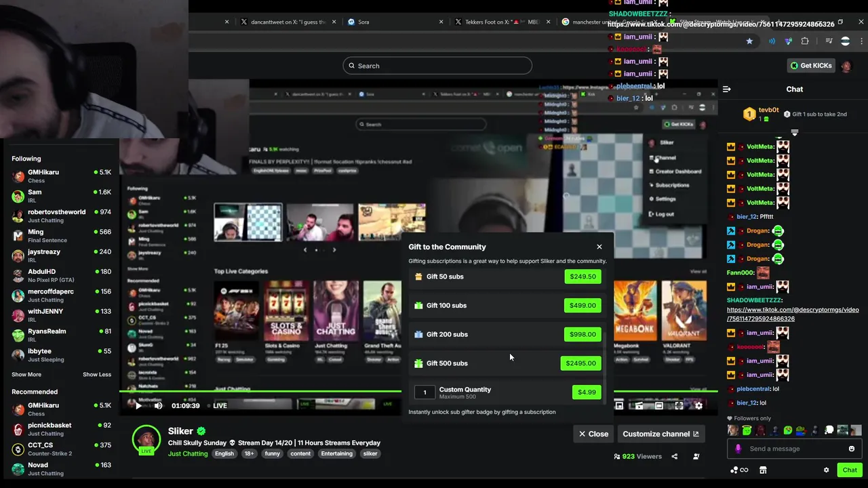868x488 pixels.
Task: Mute the stream volume speaker icon
Action: (159, 406)
